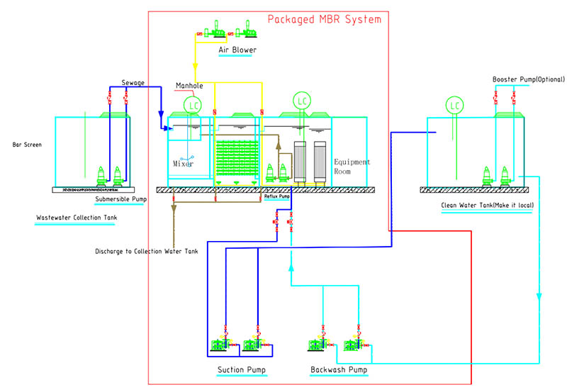
Task: Click the Equipment Room text
Action: click(352, 167)
